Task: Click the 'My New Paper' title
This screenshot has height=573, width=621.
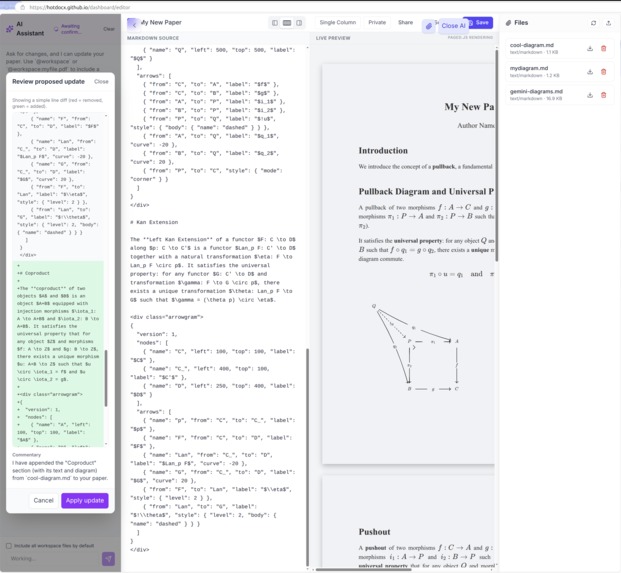Action: point(161,23)
